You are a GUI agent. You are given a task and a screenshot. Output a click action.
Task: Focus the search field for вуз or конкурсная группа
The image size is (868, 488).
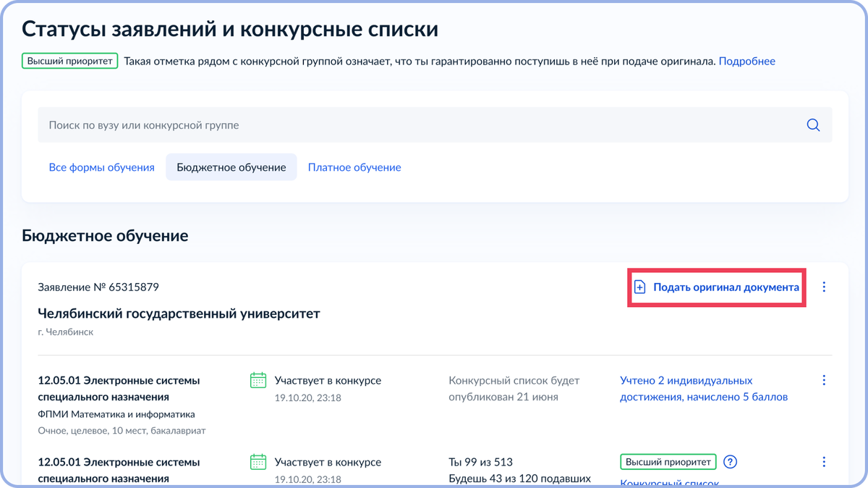[435, 125]
